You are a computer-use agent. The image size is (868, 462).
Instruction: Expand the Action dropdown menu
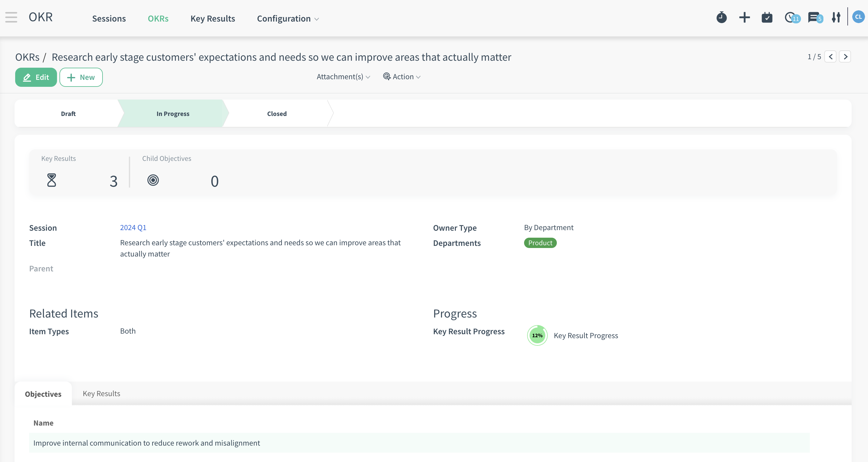(402, 76)
